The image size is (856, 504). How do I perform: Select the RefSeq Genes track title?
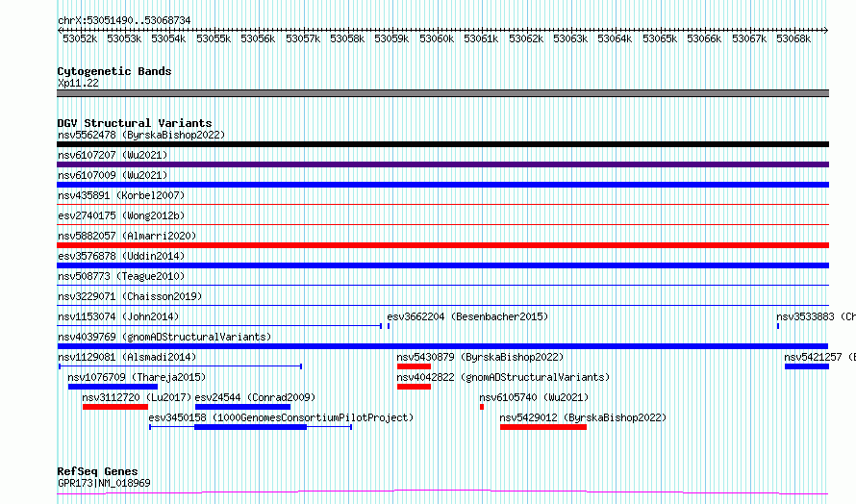[x=97, y=471]
